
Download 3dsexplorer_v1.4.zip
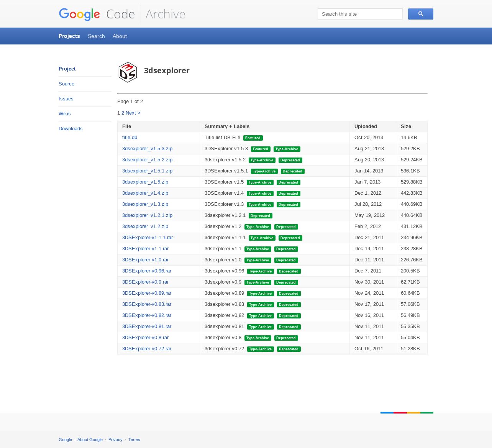(145, 193)
